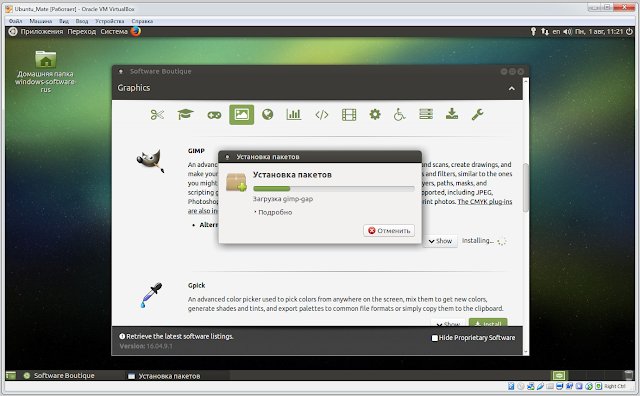Click the Gpick application title

[x=196, y=285]
